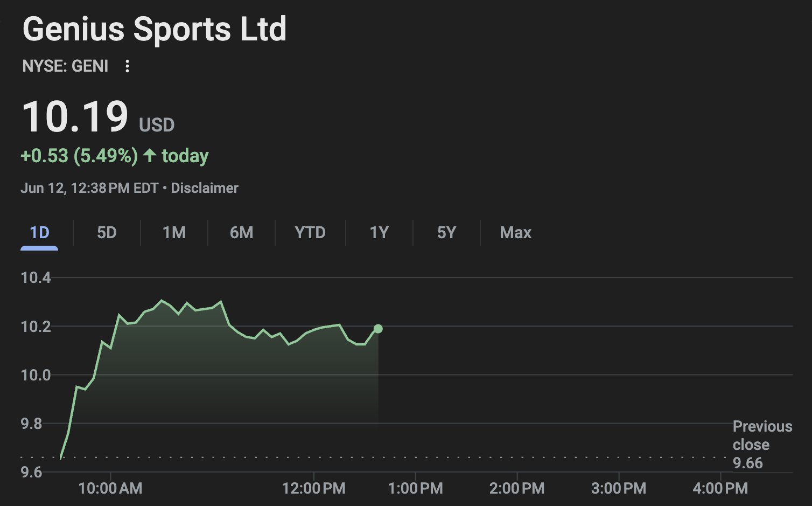Image resolution: width=812 pixels, height=506 pixels.
Task: Click the green up arrow icon
Action: pos(150,156)
